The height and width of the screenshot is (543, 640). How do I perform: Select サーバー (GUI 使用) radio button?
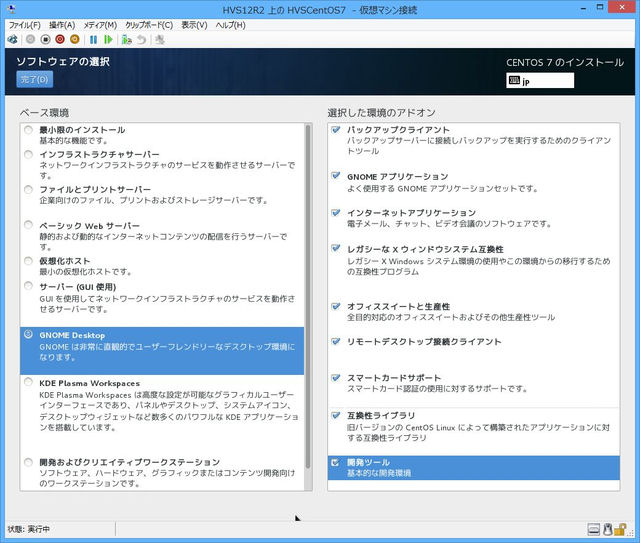pyautogui.click(x=28, y=286)
